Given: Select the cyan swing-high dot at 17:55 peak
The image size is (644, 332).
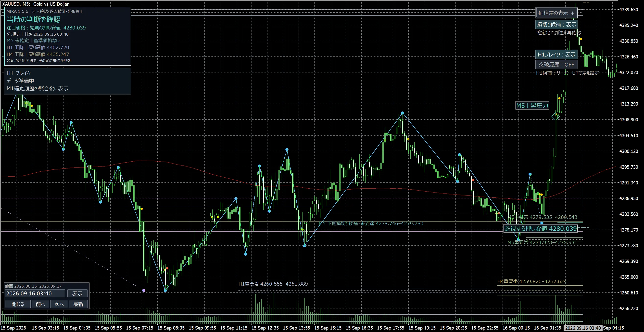Looking at the screenshot, I should tap(403, 113).
